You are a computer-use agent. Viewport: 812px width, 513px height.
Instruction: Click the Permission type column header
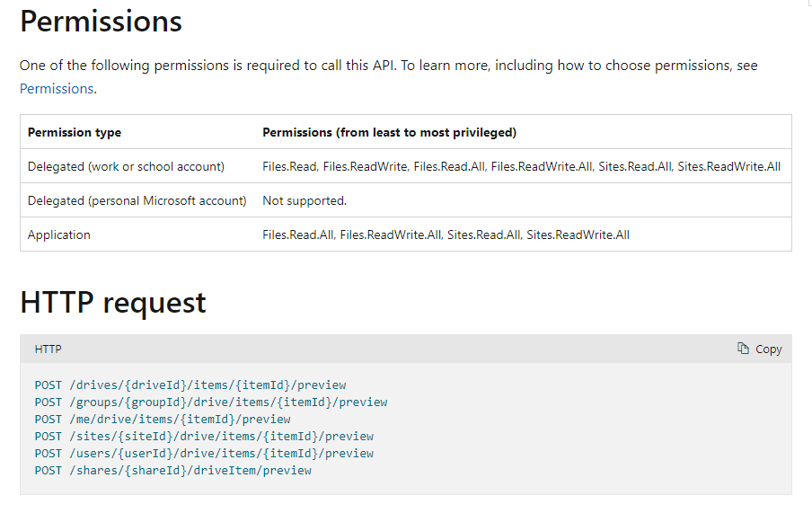[75, 132]
